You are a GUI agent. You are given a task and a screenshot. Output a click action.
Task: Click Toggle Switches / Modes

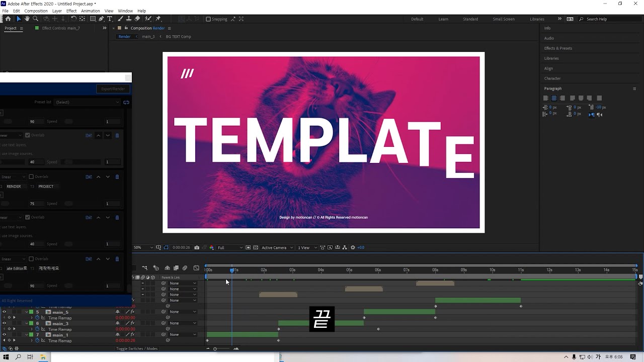click(137, 348)
